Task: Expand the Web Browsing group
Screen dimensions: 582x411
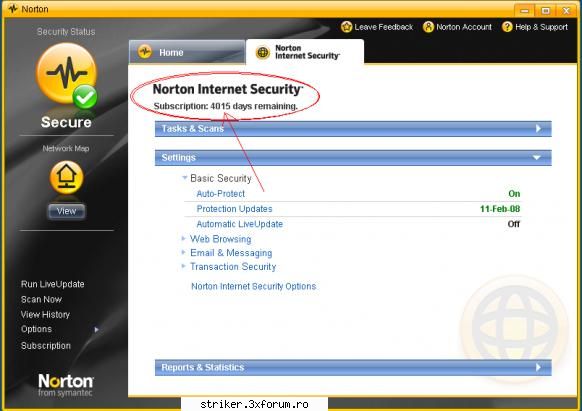Action: (183, 238)
